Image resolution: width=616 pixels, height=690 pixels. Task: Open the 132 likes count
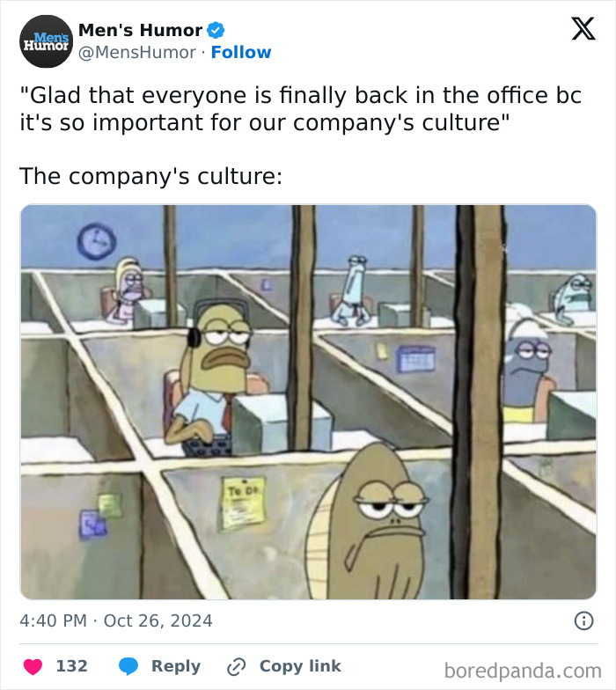pyautogui.click(x=72, y=665)
